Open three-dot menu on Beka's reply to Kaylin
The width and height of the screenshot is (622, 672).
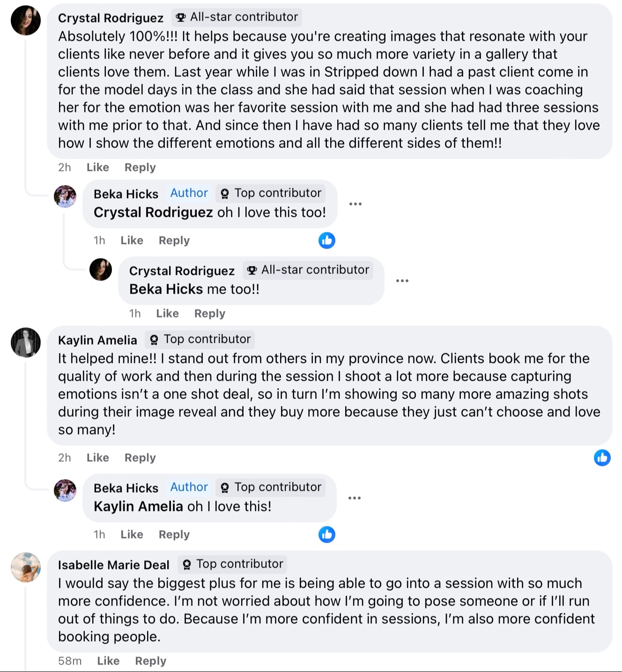click(355, 498)
